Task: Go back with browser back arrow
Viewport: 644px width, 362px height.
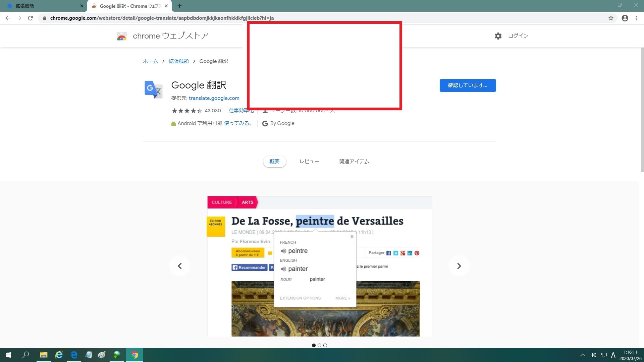Action: 8,18
